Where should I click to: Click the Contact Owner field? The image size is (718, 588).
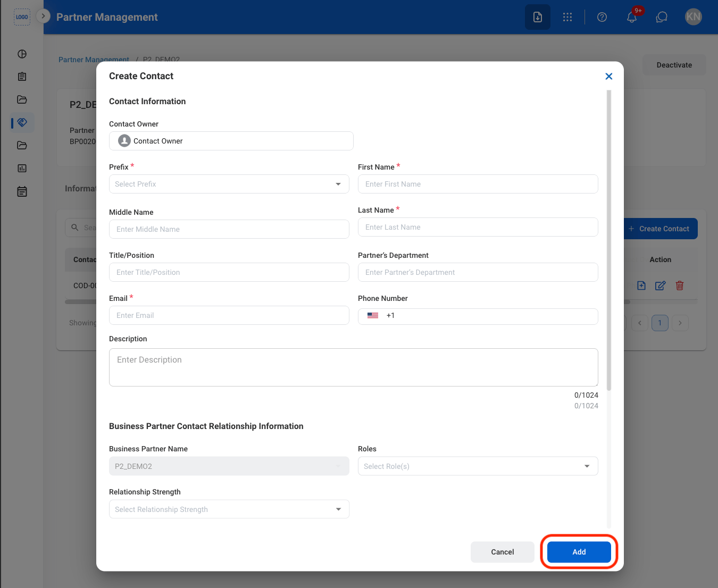point(231,141)
